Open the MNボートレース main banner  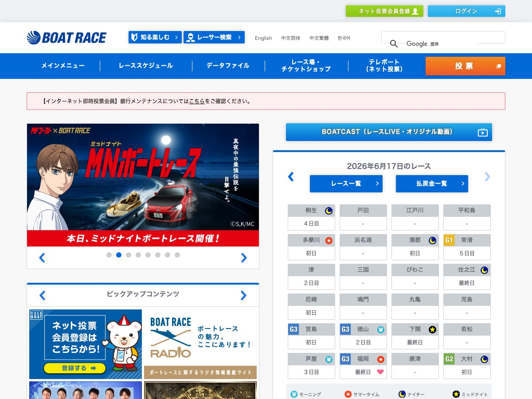coord(143,185)
